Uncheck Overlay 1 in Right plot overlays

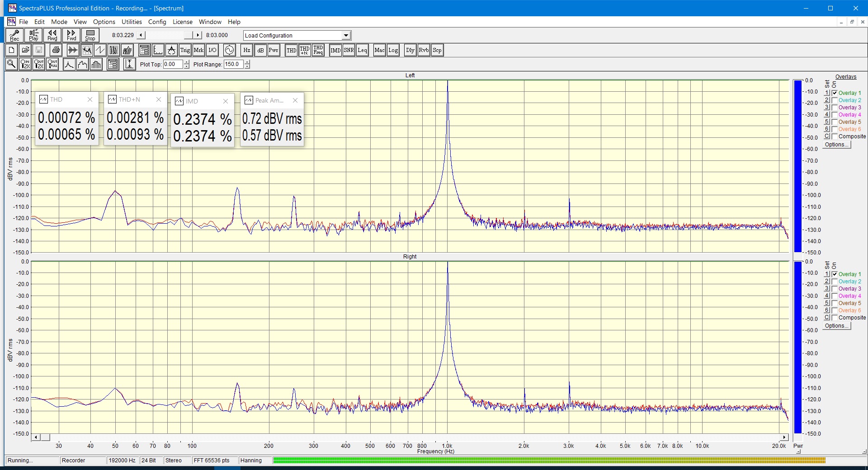click(x=835, y=274)
